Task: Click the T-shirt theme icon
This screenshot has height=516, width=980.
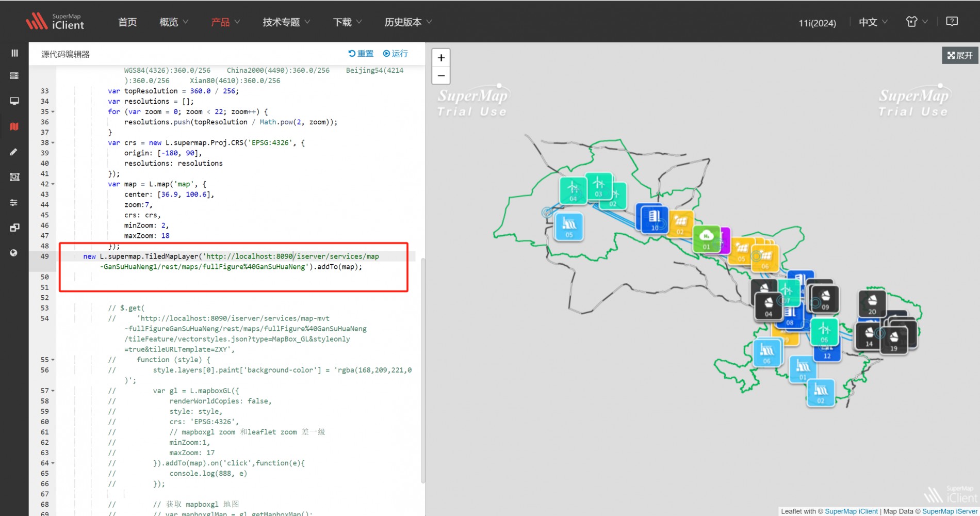Action: click(x=912, y=22)
